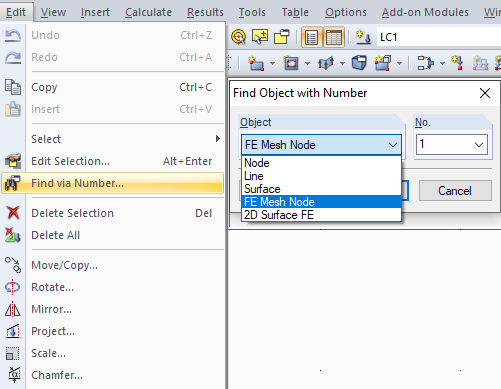Open the Object combo box showing FE Mesh Node
Viewport: 501px width, 389px height.
(321, 145)
